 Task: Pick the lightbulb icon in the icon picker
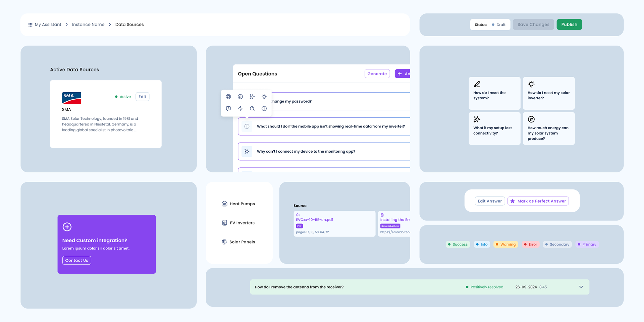(x=264, y=97)
